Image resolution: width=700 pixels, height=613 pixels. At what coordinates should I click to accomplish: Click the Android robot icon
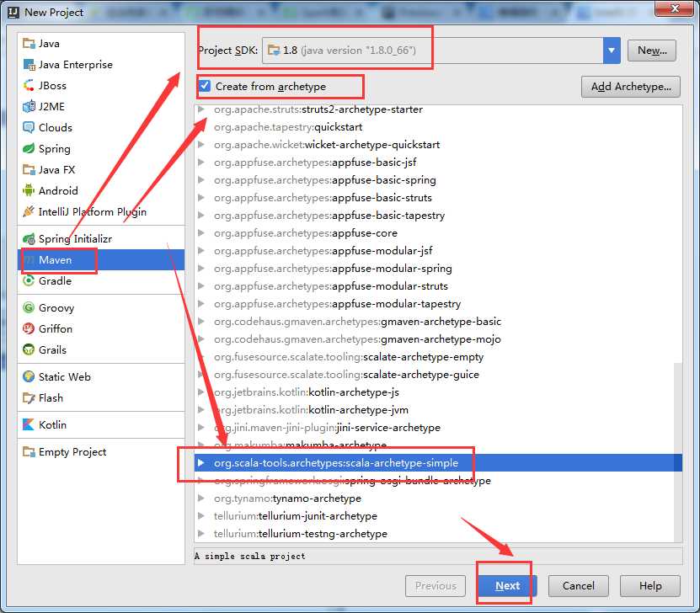(29, 190)
